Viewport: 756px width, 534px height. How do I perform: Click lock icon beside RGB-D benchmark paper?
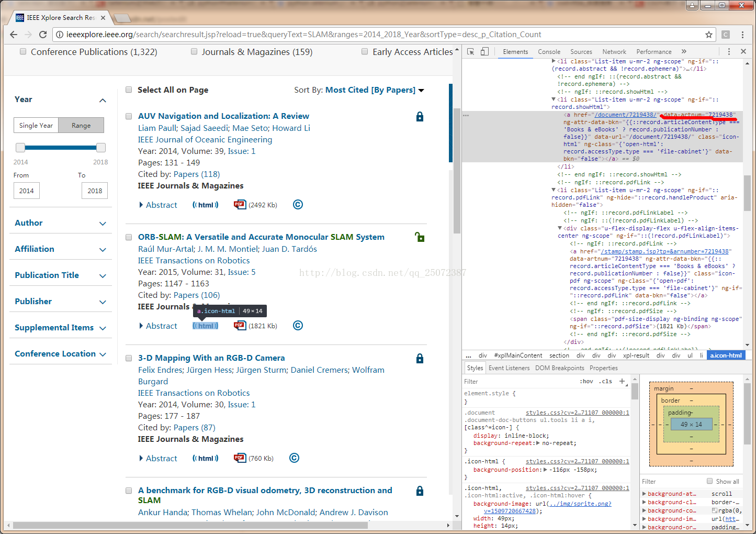[420, 491]
